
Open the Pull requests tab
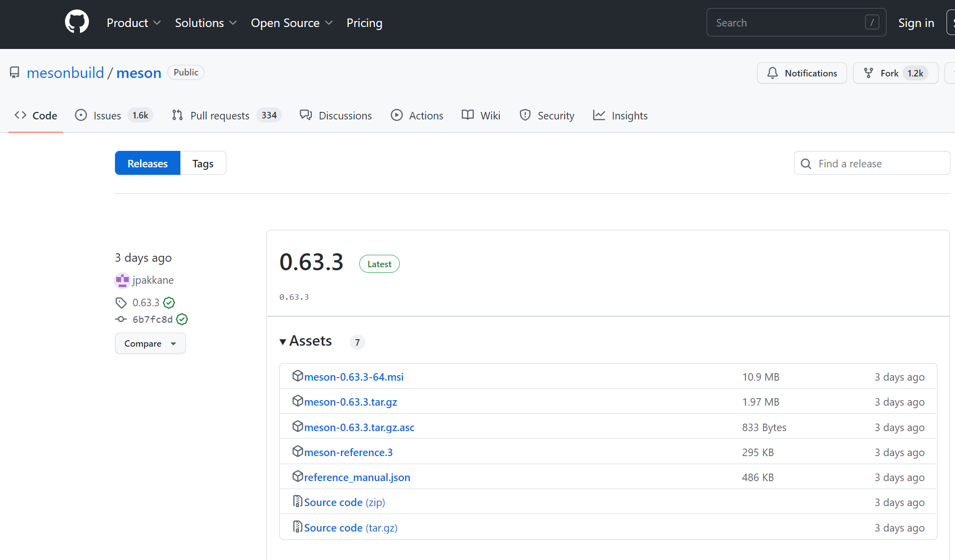point(227,115)
